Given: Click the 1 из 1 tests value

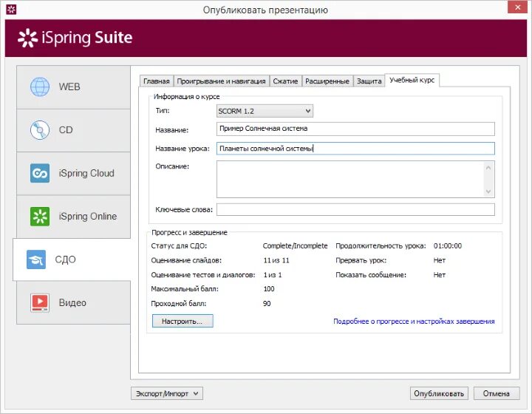Looking at the screenshot, I should coord(273,275).
